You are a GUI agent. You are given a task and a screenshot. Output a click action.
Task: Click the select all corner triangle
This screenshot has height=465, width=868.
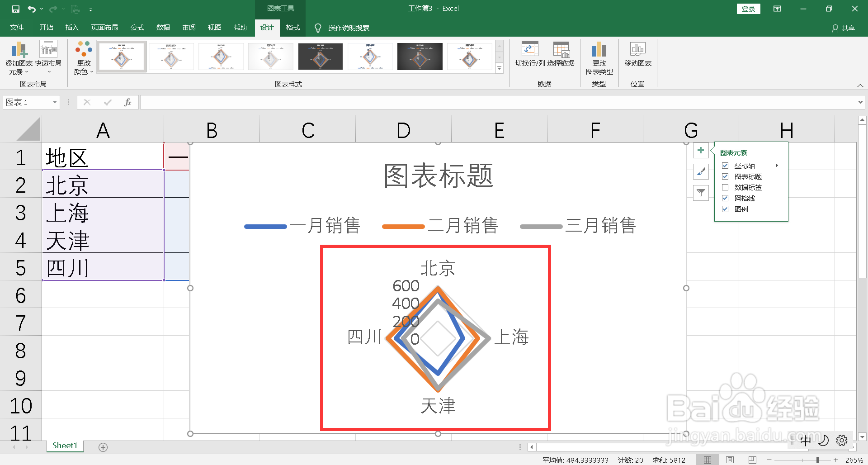pyautogui.click(x=28, y=129)
